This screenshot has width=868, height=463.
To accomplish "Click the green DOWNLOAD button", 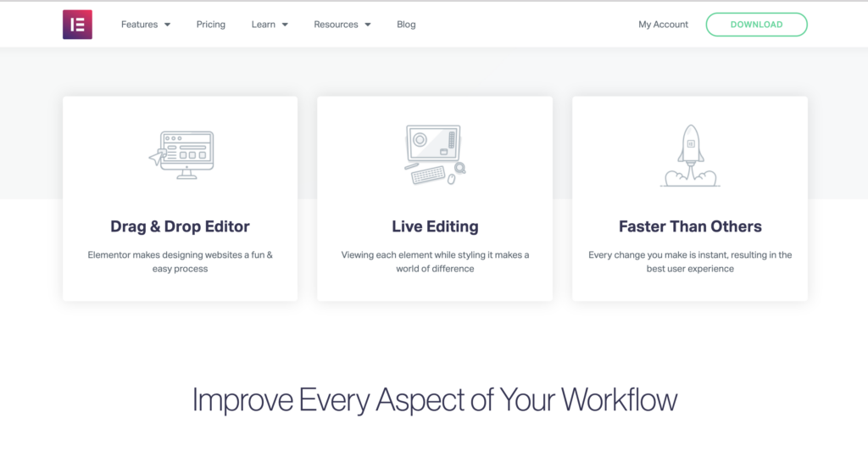I will [x=757, y=25].
